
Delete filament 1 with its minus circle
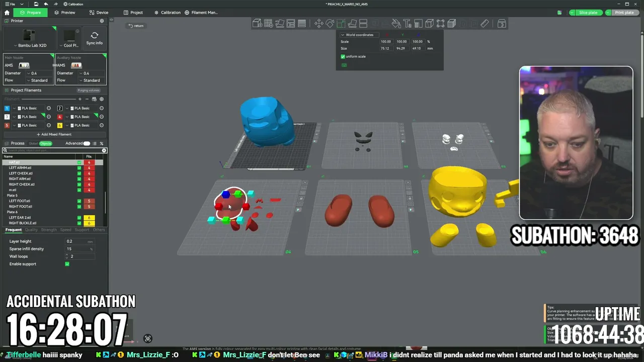(x=49, y=108)
